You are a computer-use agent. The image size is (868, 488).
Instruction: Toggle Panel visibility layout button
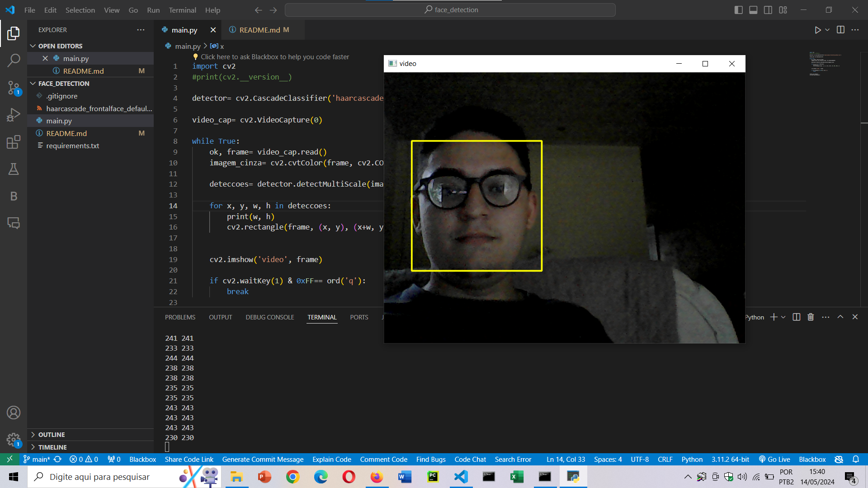(753, 10)
